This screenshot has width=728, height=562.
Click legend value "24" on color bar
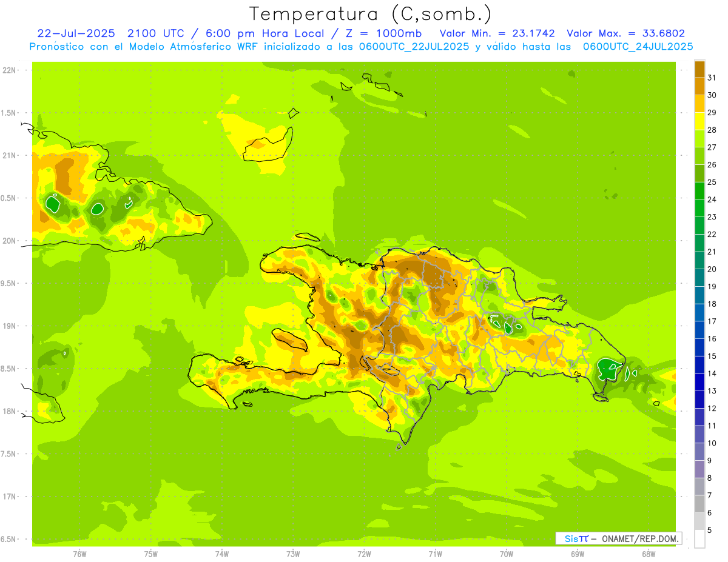(x=712, y=199)
